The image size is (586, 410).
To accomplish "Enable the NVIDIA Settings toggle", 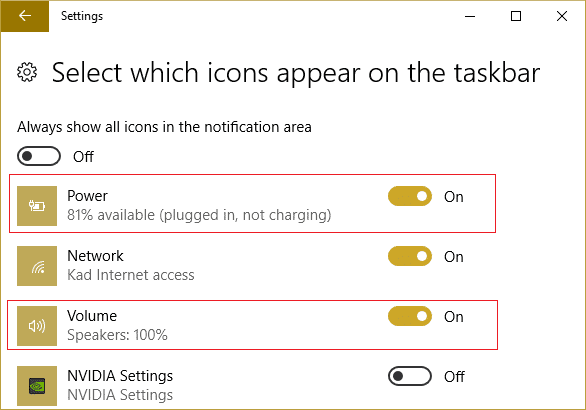I will [x=410, y=376].
